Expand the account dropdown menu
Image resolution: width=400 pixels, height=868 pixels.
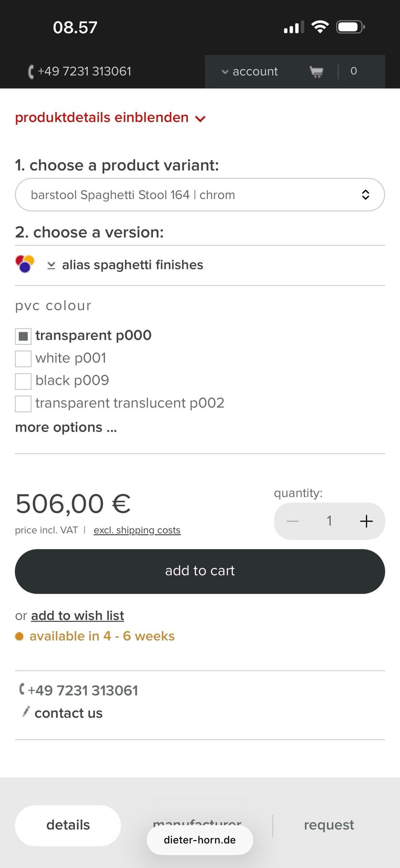click(x=250, y=72)
